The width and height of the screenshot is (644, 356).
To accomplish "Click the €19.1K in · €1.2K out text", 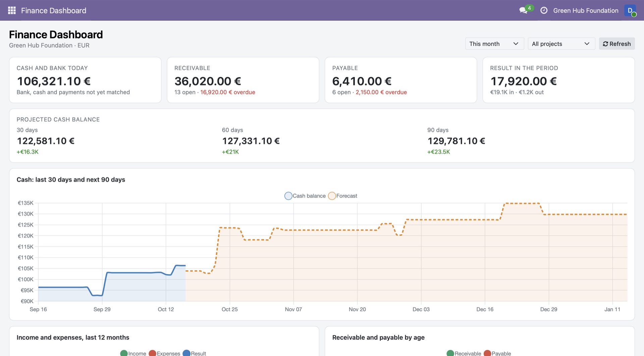I will coord(517,92).
